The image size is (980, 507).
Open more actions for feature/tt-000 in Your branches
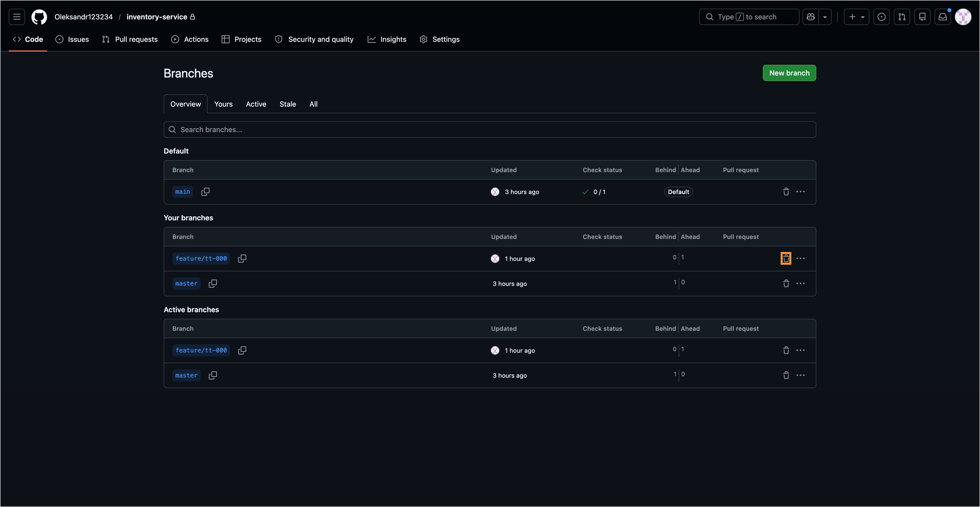coord(801,258)
